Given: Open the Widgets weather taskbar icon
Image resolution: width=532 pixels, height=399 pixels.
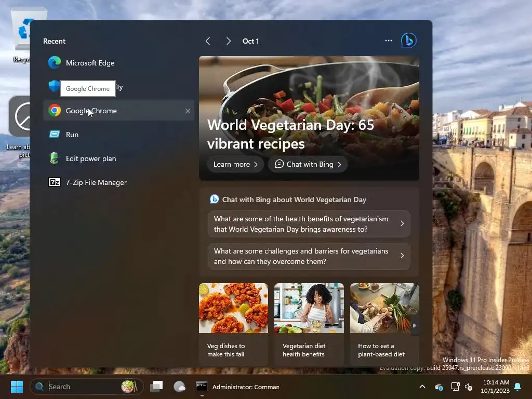Looking at the screenshot, I should [179, 387].
